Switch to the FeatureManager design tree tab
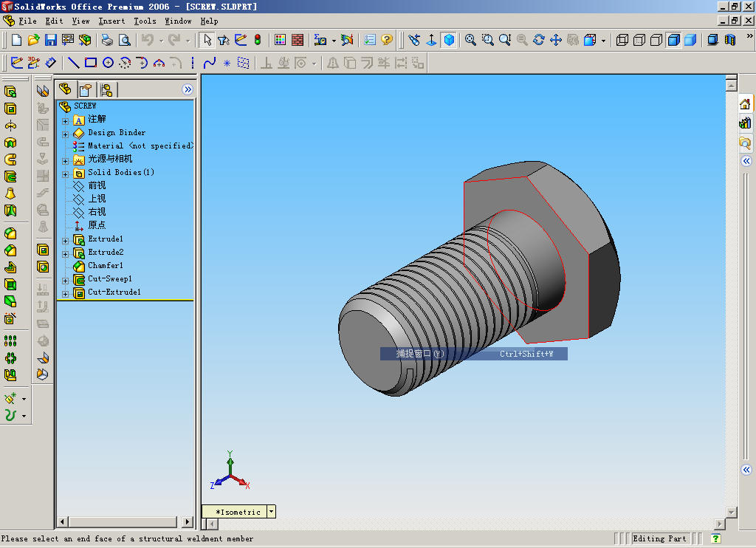756x548 pixels. click(66, 89)
